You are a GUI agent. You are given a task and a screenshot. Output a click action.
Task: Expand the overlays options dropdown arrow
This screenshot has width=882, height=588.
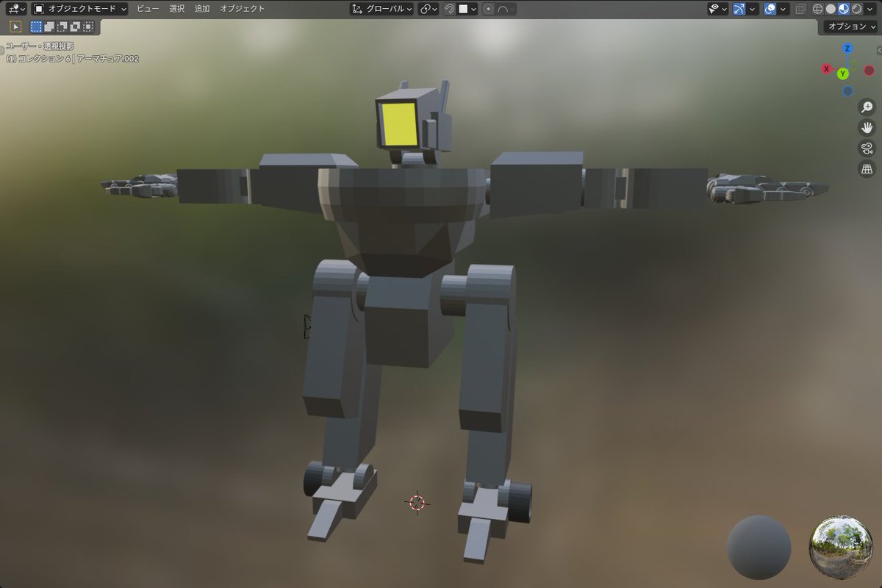[x=784, y=9]
